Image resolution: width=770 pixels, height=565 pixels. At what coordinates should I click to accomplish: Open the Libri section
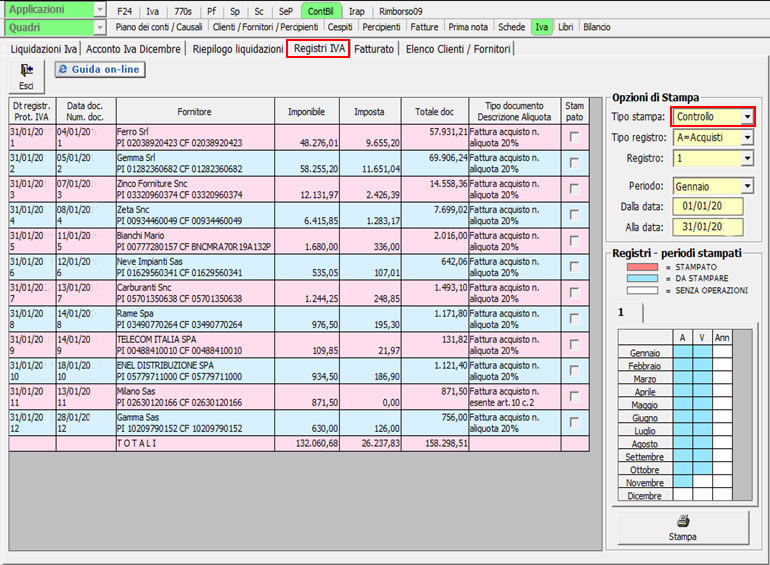click(x=565, y=27)
